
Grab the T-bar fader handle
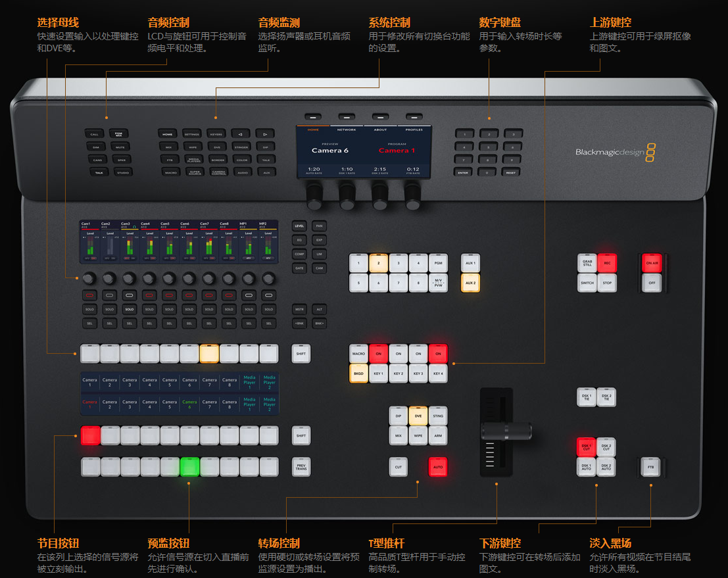506,431
